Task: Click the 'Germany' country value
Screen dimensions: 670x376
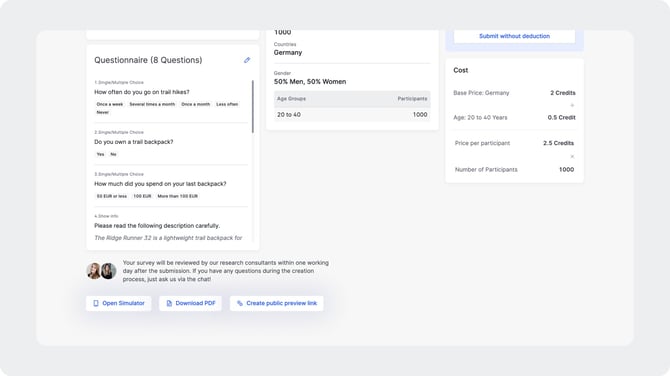Action: pyautogui.click(x=288, y=53)
